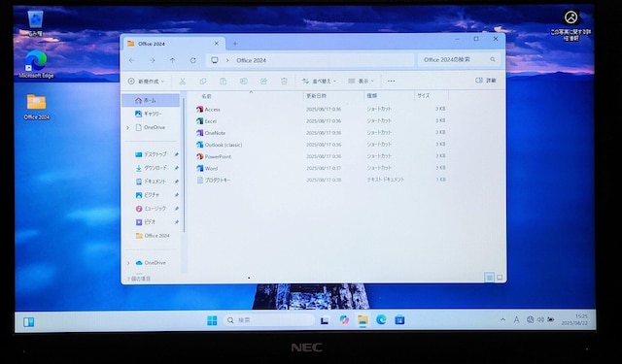Image resolution: width=622 pixels, height=364 pixels.
Task: Select ホーム in navigation pane
Action: tap(151, 101)
